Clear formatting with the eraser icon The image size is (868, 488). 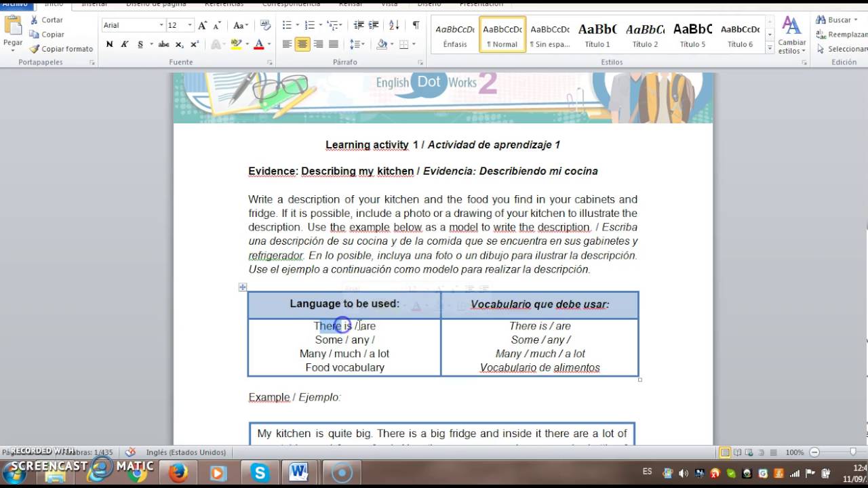pyautogui.click(x=265, y=25)
